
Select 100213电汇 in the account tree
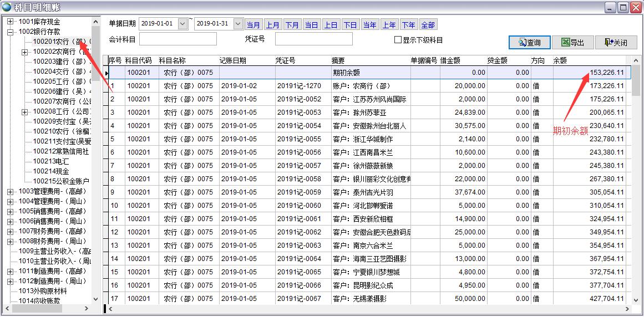pos(50,161)
